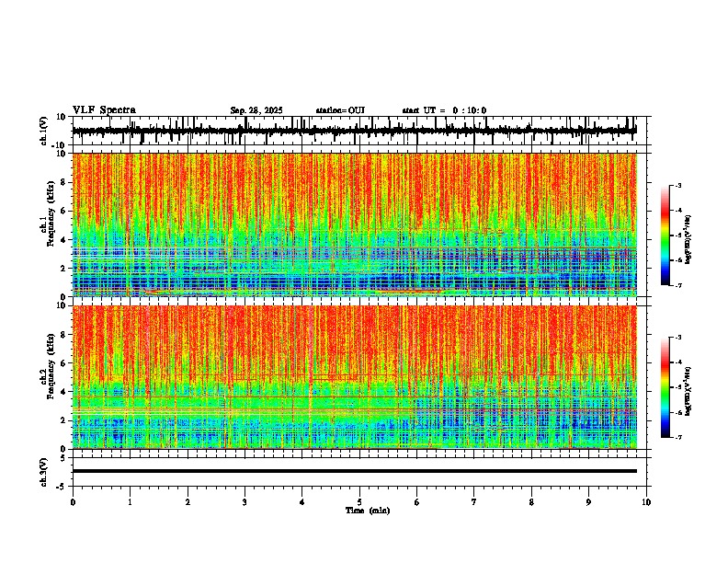The width and height of the screenshot is (728, 563).
Task: Click the ch.2 PSD color scale bar
Action: tap(665, 387)
